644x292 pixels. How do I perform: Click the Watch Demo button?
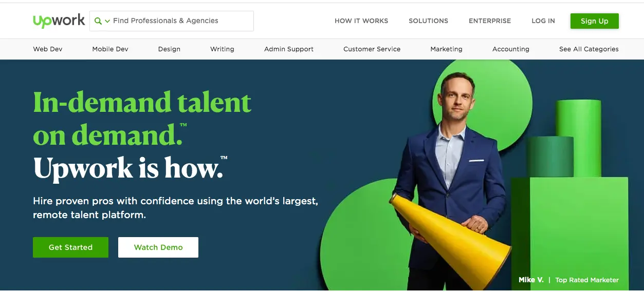158,247
